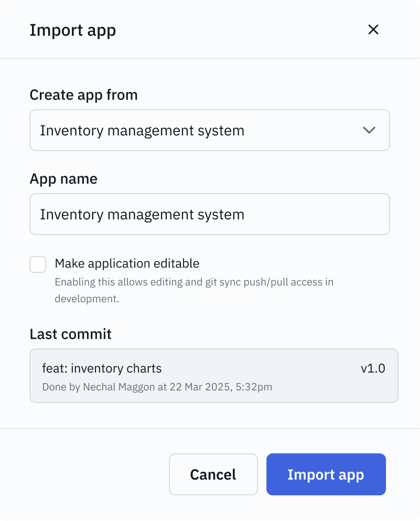Select the Last commit info box
The height and width of the screenshot is (521, 420).
pos(213,376)
